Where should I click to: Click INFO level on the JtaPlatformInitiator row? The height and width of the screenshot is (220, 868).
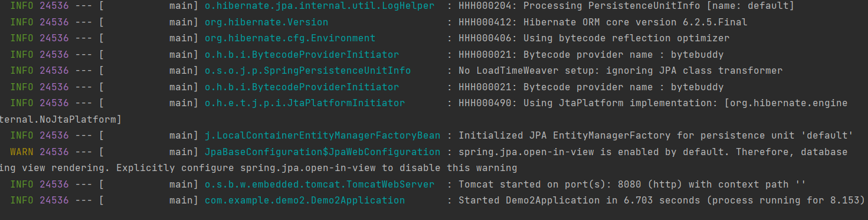tap(22, 103)
